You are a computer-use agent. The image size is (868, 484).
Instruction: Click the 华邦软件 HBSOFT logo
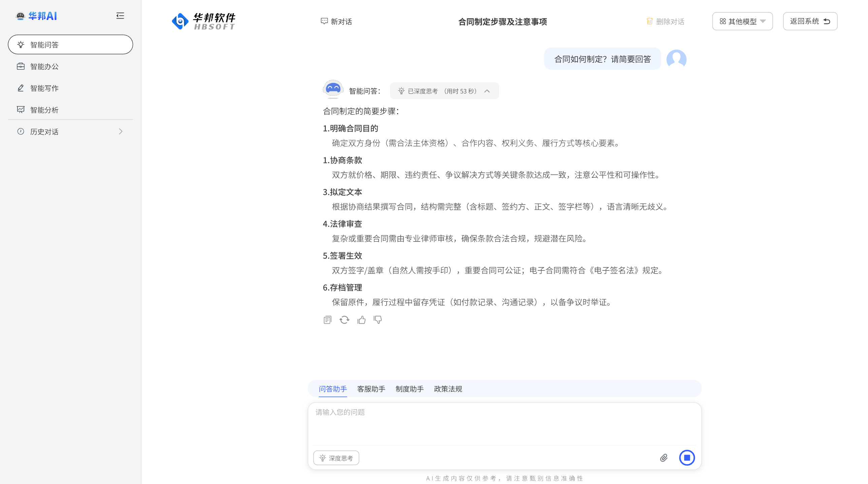pyautogui.click(x=203, y=21)
